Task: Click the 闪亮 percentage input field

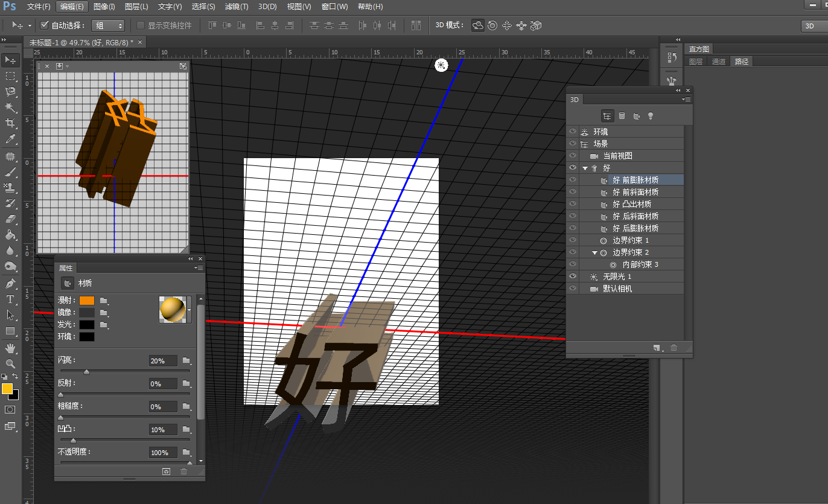Action: tap(163, 361)
